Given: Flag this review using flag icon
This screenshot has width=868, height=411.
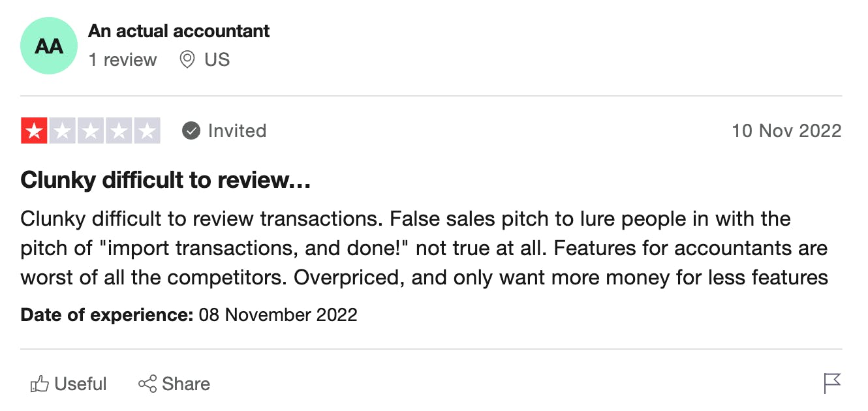Looking at the screenshot, I should pyautogui.click(x=832, y=384).
